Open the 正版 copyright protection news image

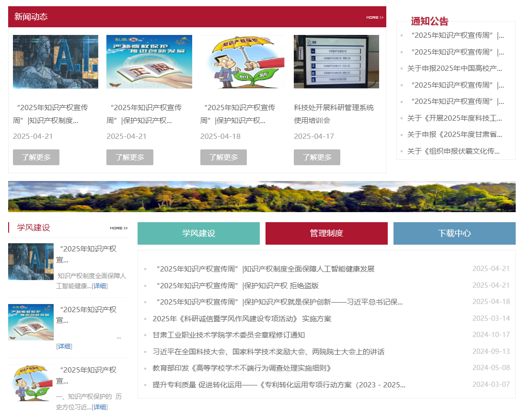[149, 62]
